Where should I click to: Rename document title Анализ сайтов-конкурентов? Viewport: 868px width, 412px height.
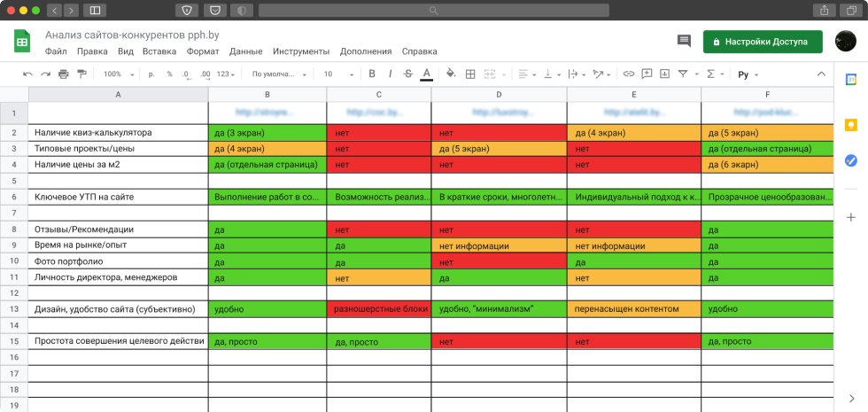[132, 35]
